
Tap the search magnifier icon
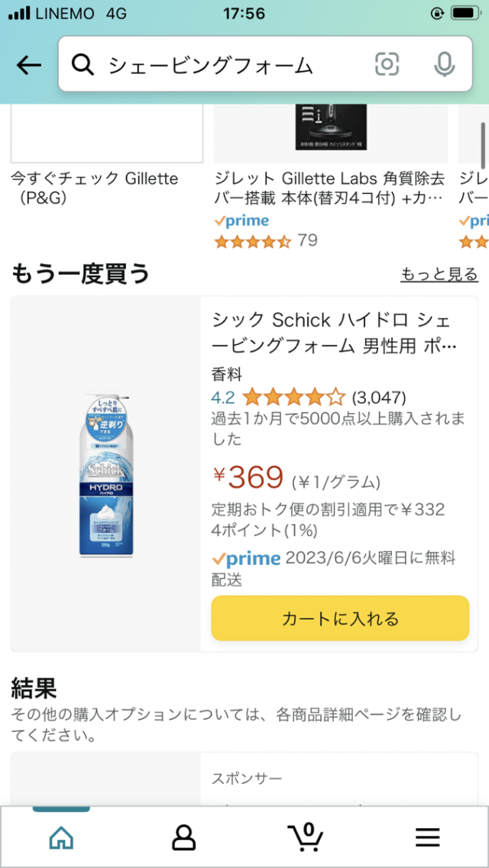(x=83, y=65)
